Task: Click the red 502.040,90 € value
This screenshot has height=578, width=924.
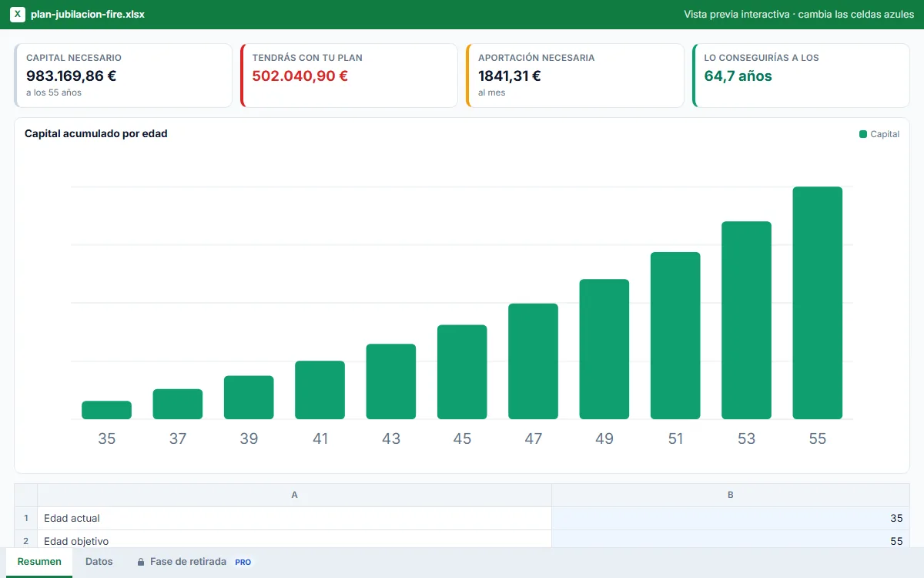Action: point(300,76)
